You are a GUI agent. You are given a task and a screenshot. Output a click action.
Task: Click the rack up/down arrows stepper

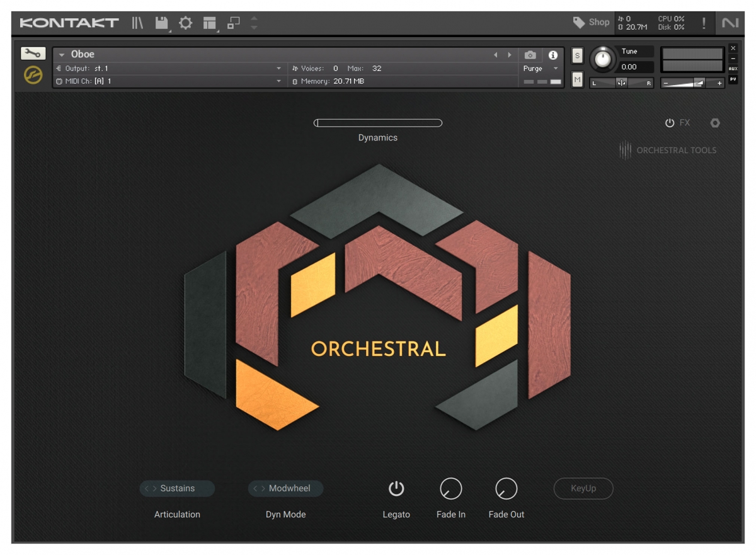point(254,23)
